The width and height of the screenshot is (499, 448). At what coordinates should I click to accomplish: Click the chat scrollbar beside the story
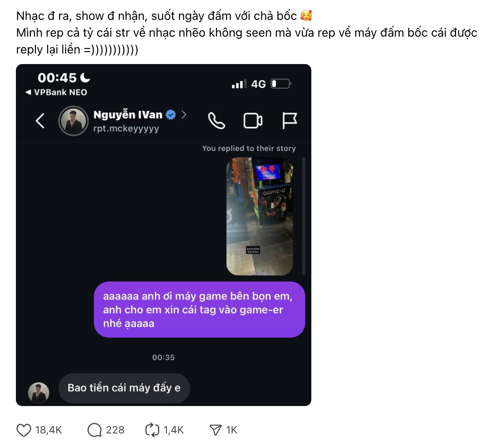303,216
